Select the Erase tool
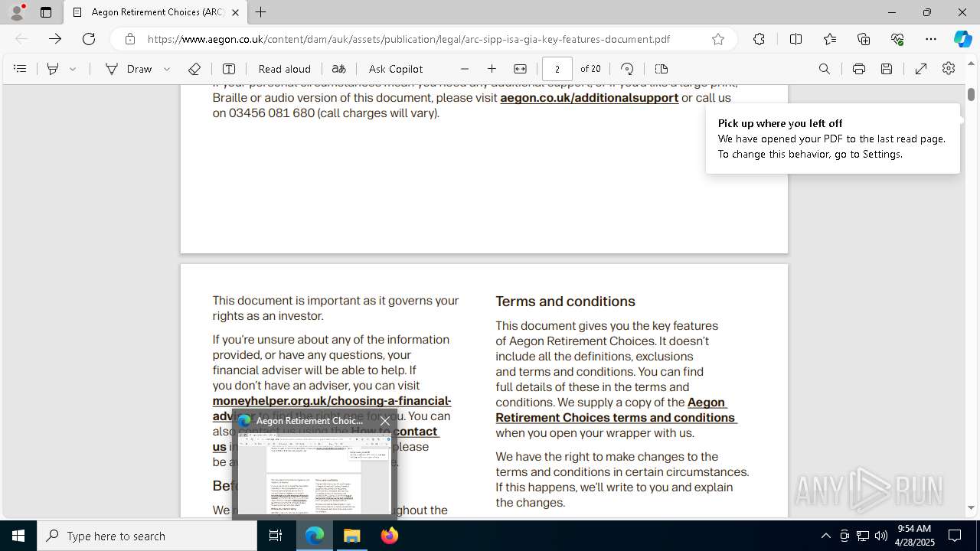980x551 pixels. (194, 69)
